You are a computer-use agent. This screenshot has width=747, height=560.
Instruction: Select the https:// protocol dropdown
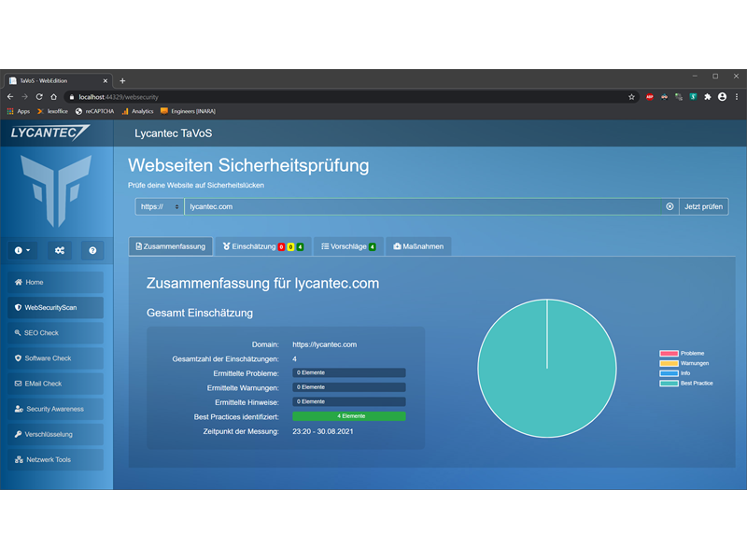pyautogui.click(x=160, y=206)
